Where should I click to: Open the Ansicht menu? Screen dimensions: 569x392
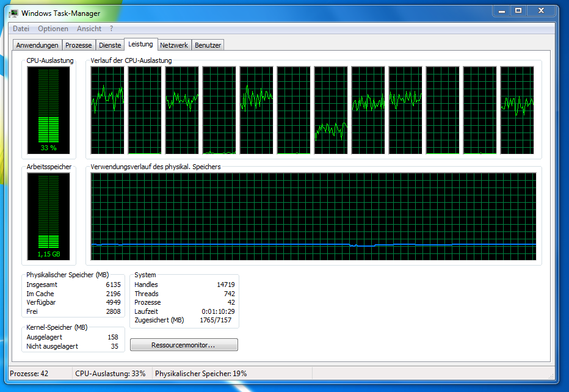point(89,28)
